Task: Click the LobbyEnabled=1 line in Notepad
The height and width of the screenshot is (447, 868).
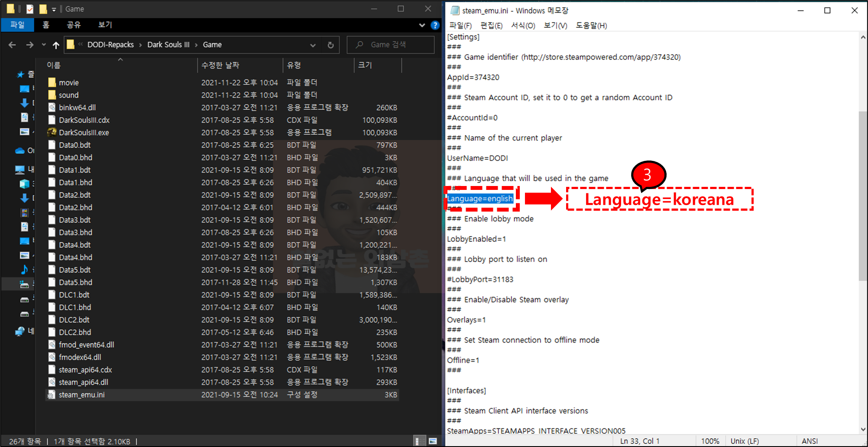Action: click(x=476, y=239)
